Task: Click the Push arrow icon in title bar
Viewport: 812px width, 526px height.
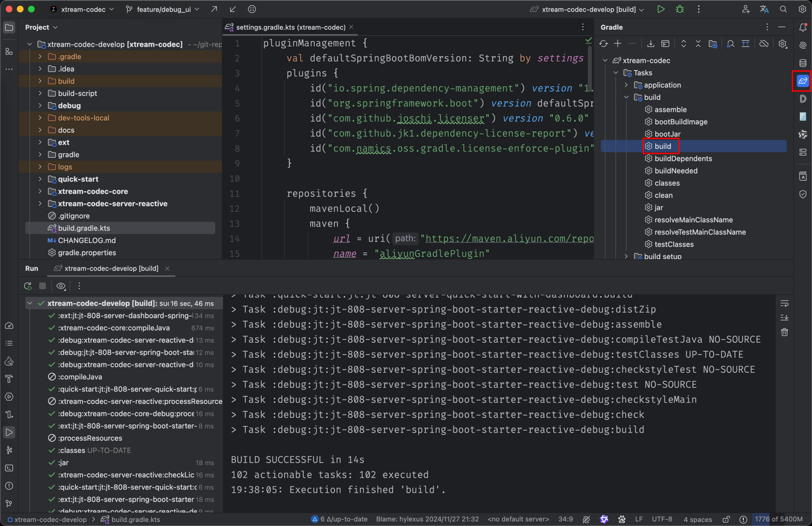Action: point(214,9)
